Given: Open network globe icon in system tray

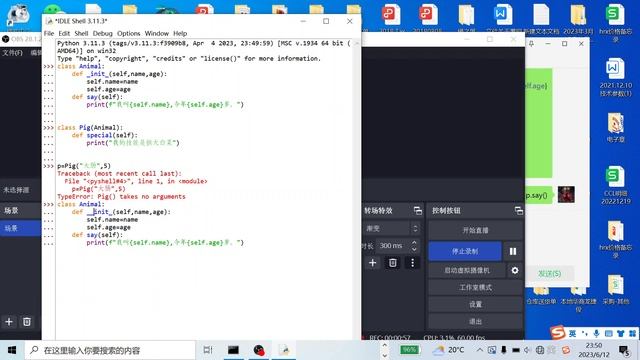Looking at the screenshot, I should [x=540, y=350].
